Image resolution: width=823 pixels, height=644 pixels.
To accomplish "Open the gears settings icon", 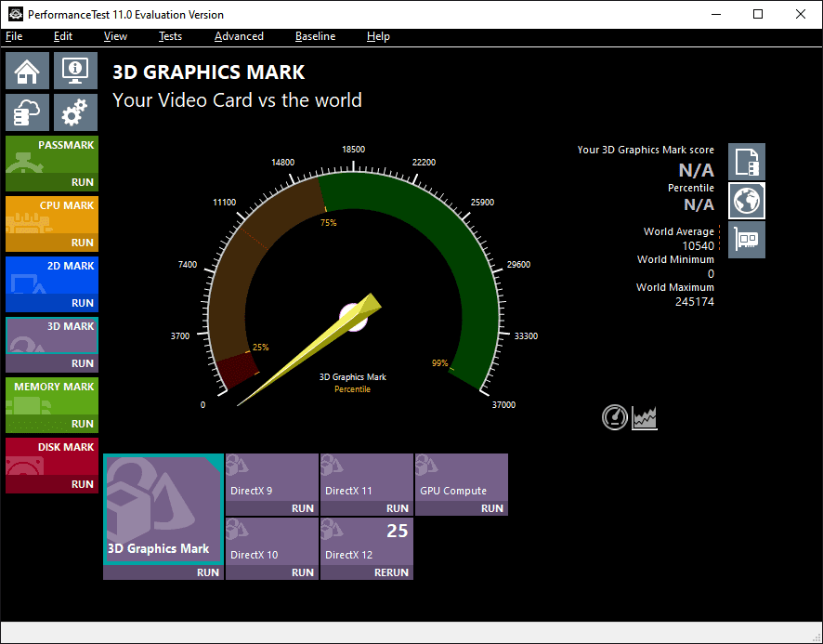I will click(75, 112).
